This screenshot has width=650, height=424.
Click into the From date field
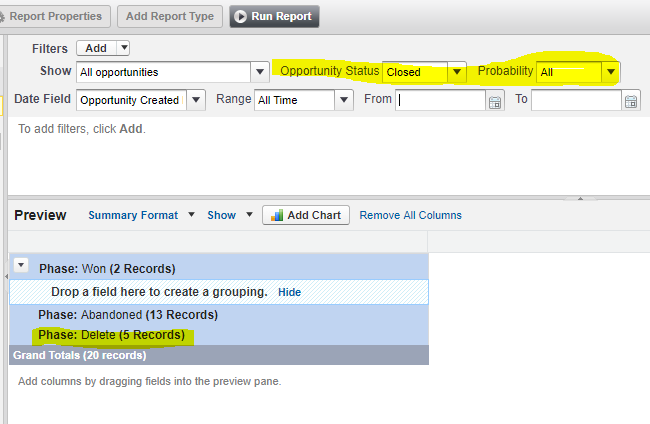[440, 100]
